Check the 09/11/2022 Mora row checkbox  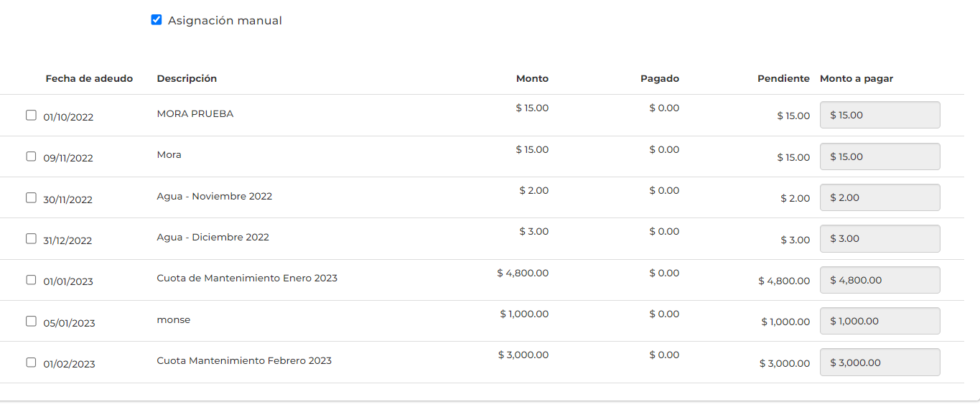(31, 156)
